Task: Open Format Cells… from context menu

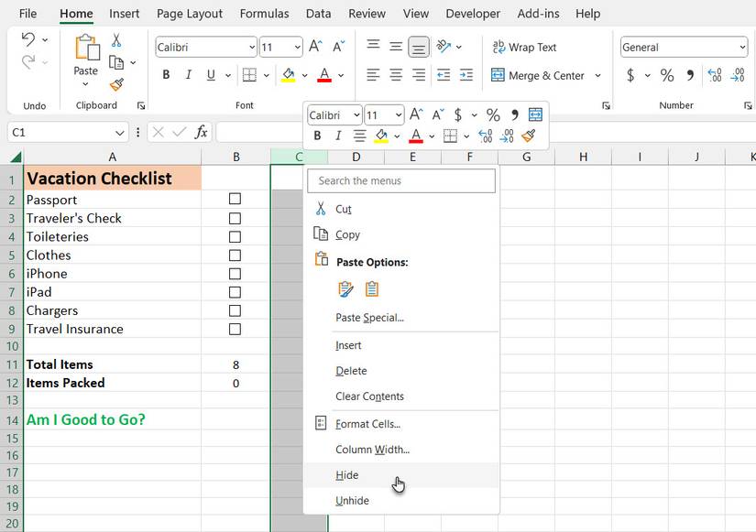Action: click(402, 424)
